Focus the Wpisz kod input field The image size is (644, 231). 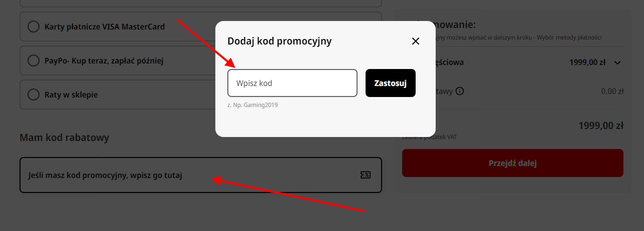click(x=292, y=83)
